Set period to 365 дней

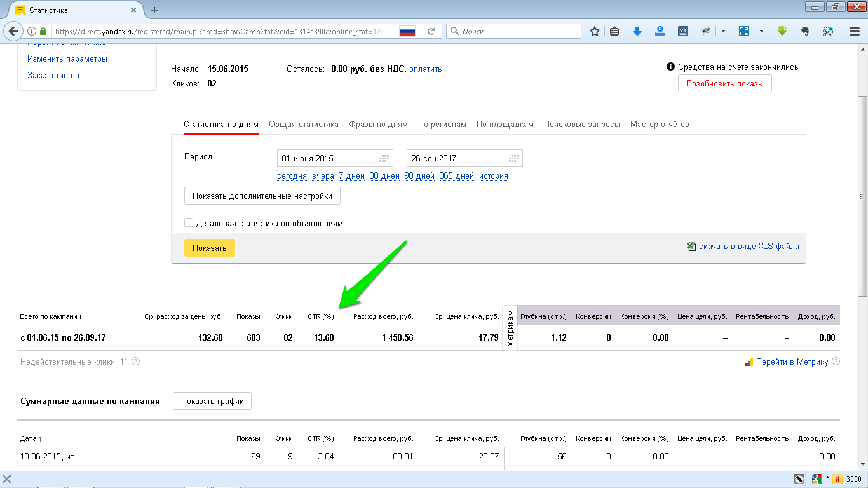(457, 176)
